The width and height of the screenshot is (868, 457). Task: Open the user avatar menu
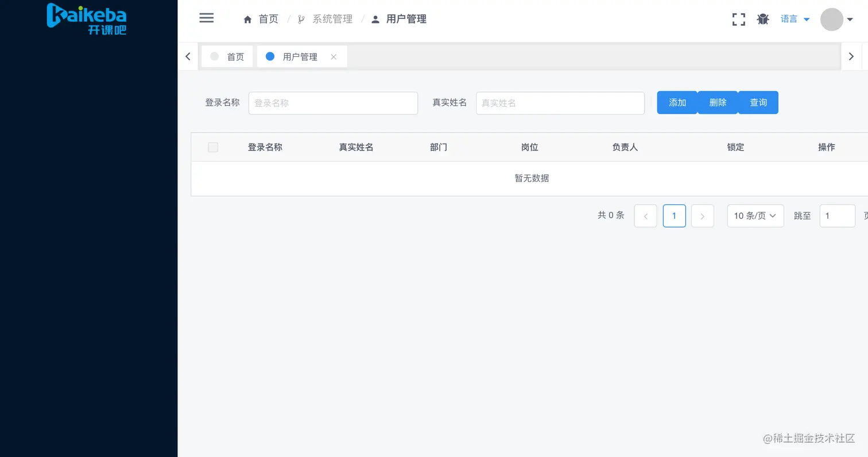[x=831, y=20]
